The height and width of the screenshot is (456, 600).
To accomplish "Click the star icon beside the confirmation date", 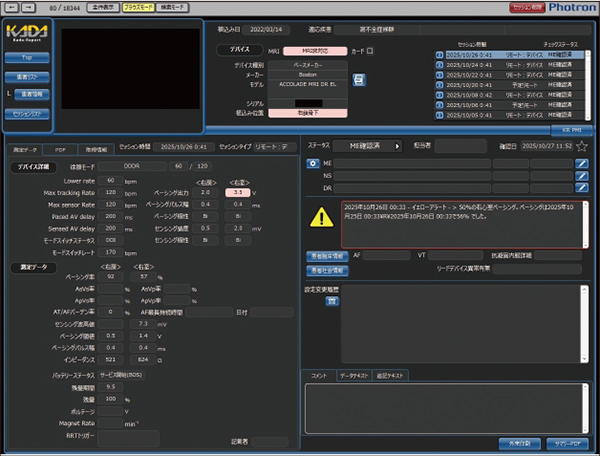I will (x=582, y=146).
